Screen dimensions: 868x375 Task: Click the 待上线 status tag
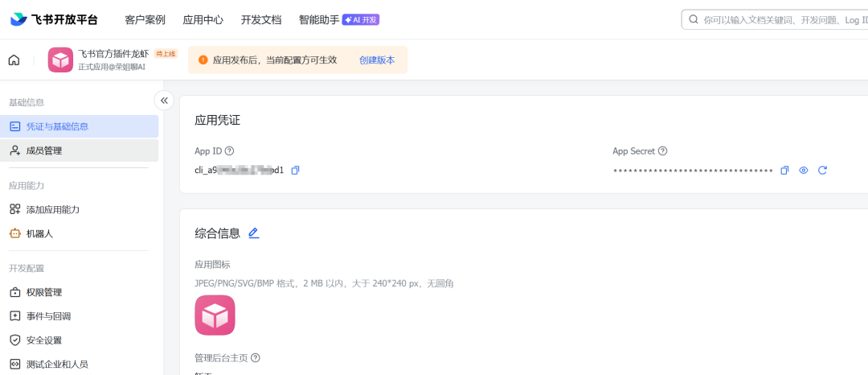click(166, 54)
